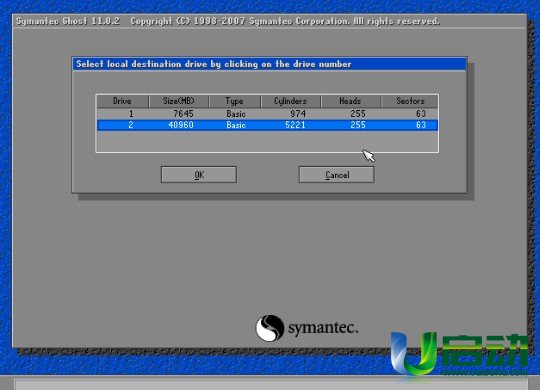The width and height of the screenshot is (540, 390).
Task: Click the 40960 size value
Action: coord(181,125)
